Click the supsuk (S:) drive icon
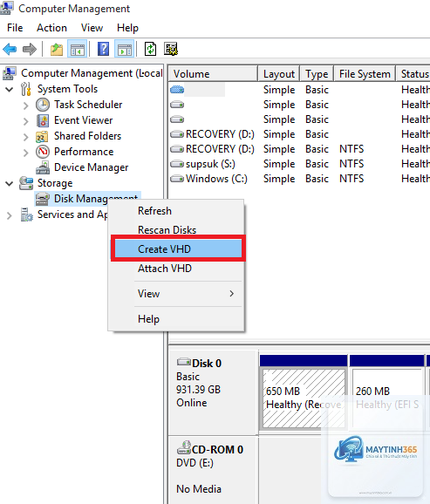 [177, 164]
